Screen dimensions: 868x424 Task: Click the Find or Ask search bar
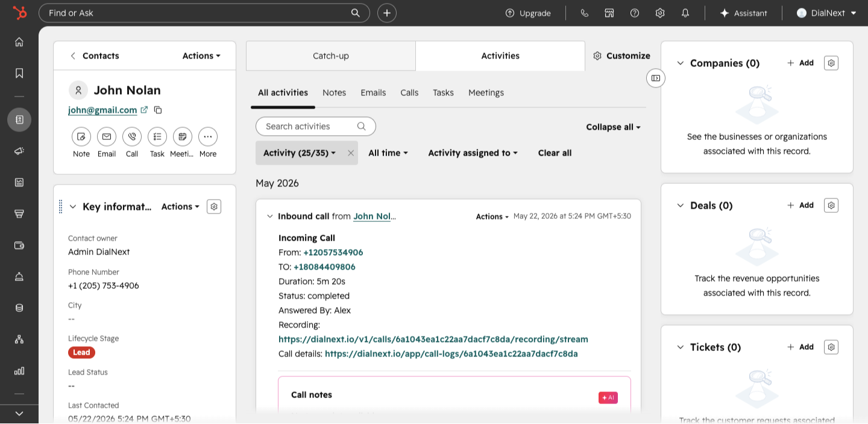204,13
